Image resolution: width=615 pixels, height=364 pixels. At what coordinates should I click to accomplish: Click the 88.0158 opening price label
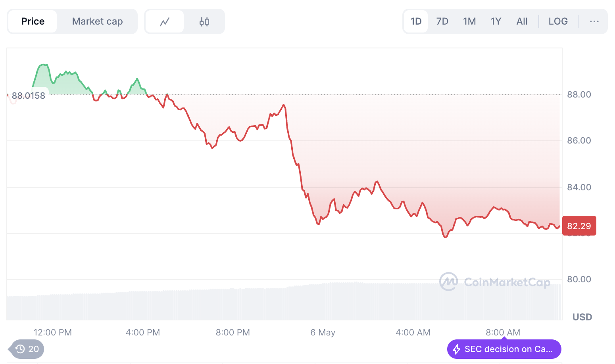(29, 96)
